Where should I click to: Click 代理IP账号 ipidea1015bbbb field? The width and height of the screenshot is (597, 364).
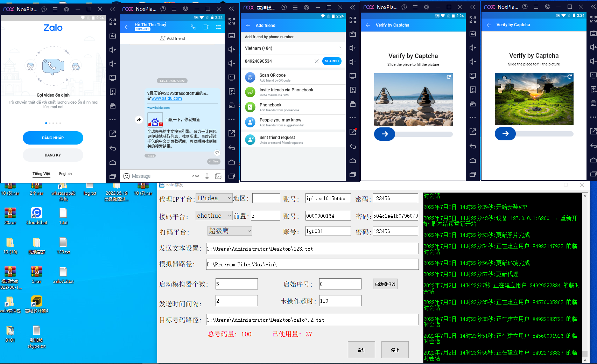pyautogui.click(x=328, y=198)
